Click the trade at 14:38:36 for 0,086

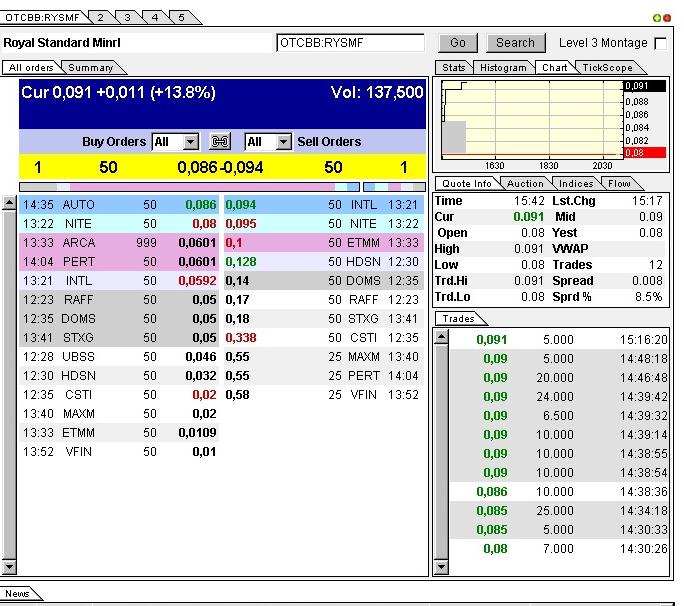click(559, 492)
